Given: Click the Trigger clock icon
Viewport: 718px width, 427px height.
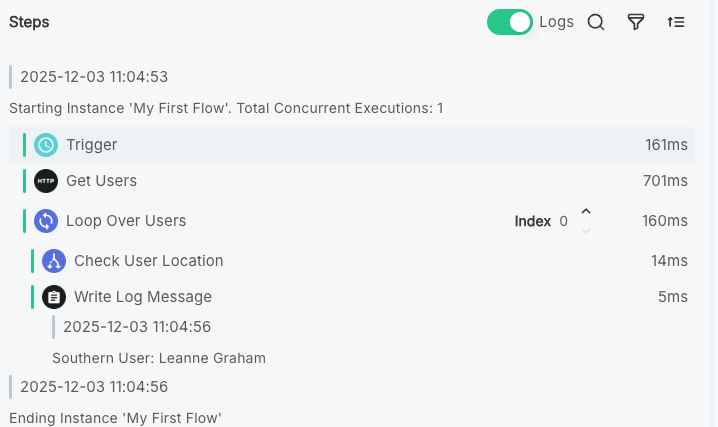Looking at the screenshot, I should (x=46, y=145).
